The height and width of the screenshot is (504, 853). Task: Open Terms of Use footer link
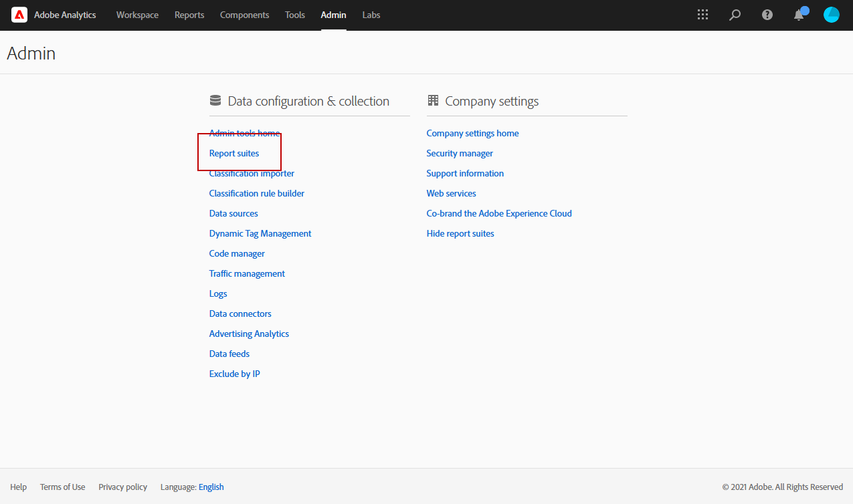tap(63, 487)
